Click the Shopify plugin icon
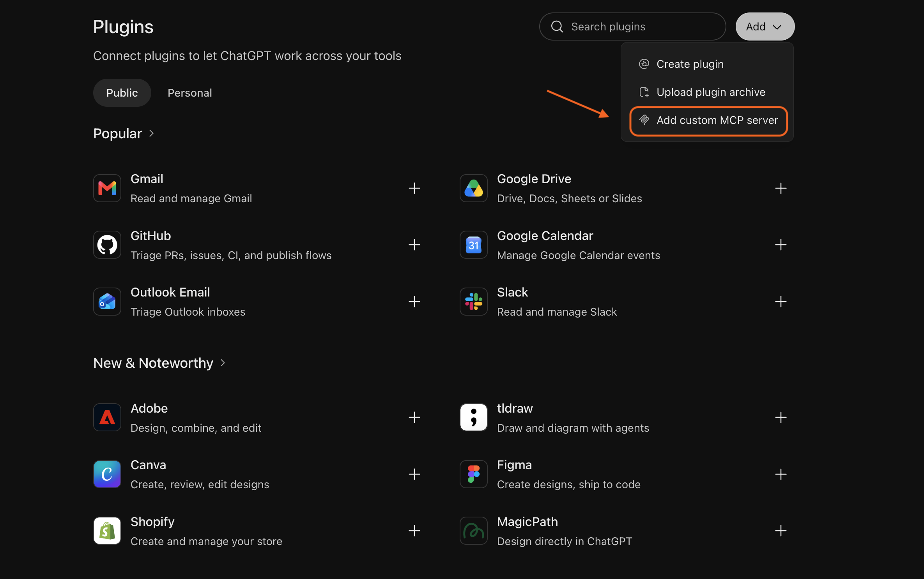This screenshot has width=924, height=579. [x=107, y=531]
